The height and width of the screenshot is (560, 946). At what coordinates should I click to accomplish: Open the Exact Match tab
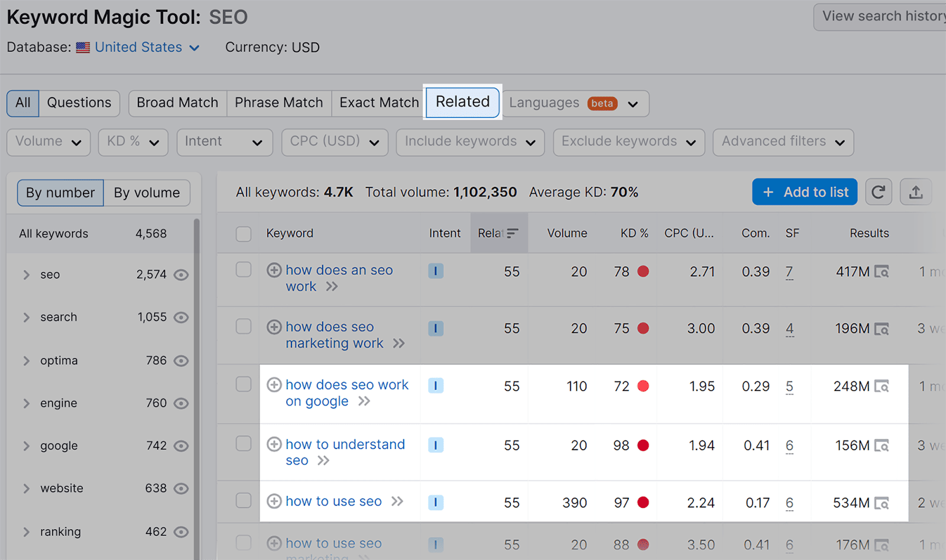(x=378, y=102)
